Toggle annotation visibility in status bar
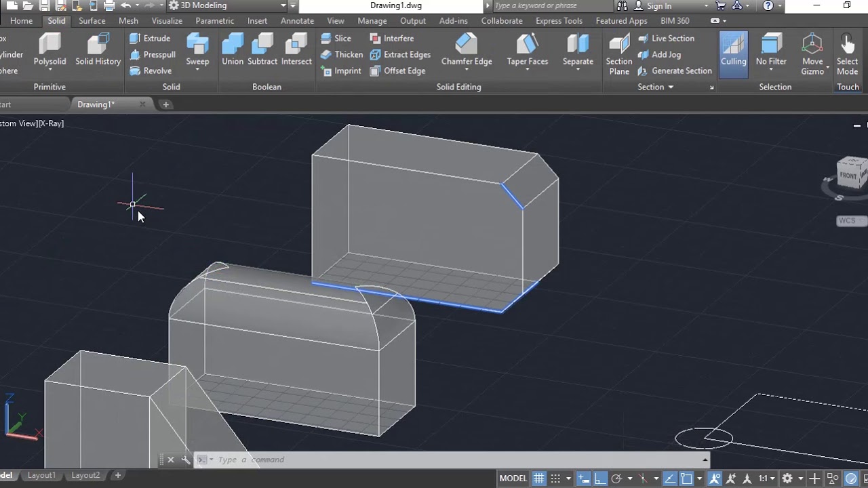The width and height of the screenshot is (868, 488). pos(715,479)
